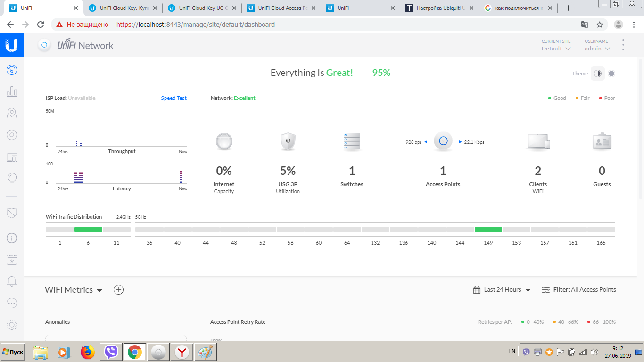
Task: Click the Anomalies heading
Action: 58,322
